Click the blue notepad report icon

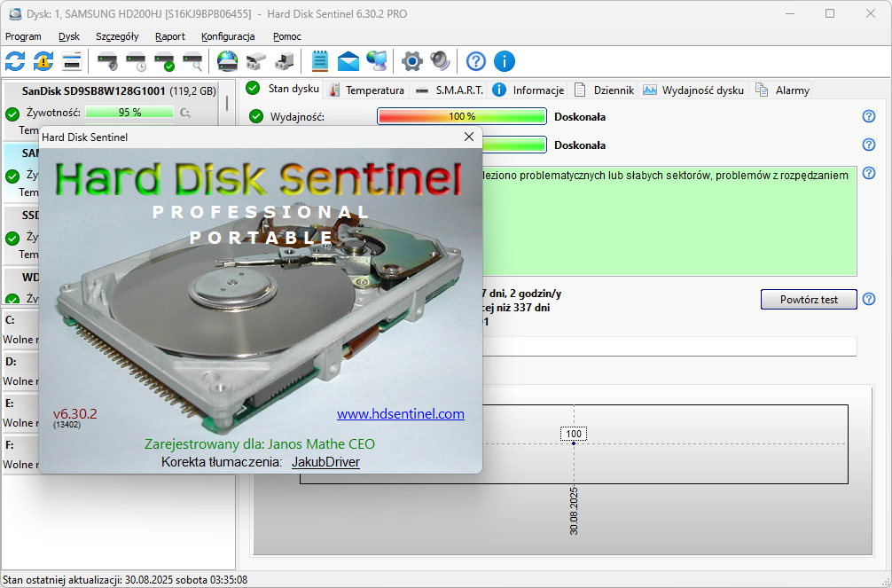[x=320, y=61]
